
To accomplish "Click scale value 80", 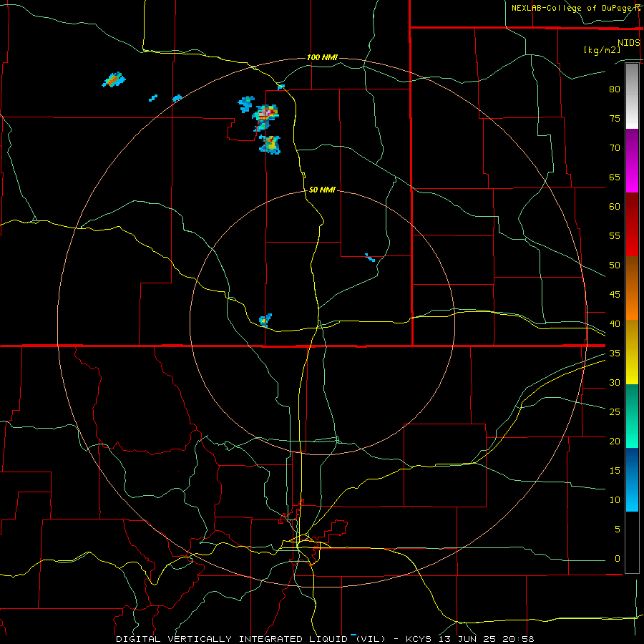I will [615, 89].
